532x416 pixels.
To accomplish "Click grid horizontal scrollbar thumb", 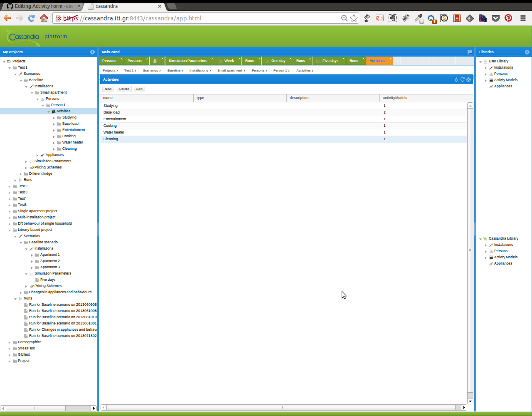I will click(x=281, y=408).
